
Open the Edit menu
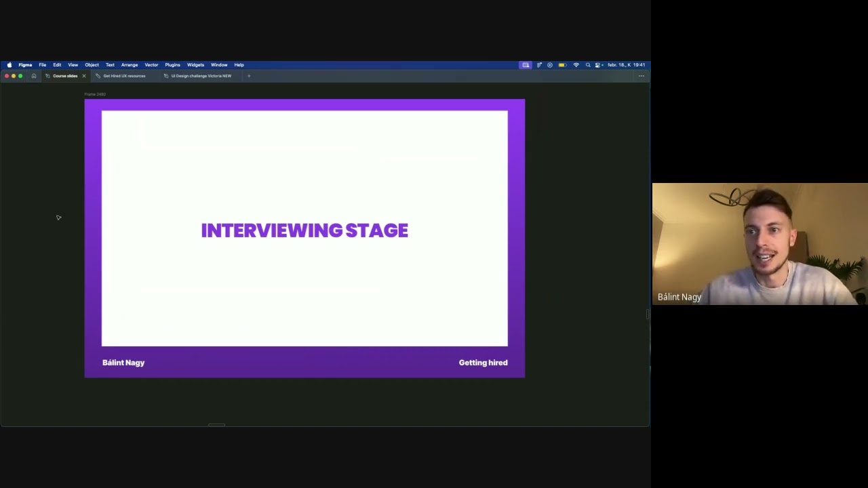(57, 65)
